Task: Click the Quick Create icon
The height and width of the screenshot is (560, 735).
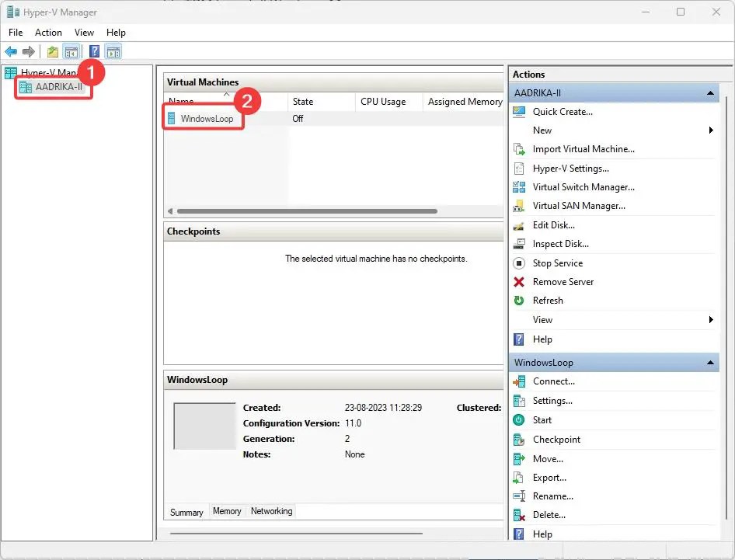Action: click(x=519, y=112)
